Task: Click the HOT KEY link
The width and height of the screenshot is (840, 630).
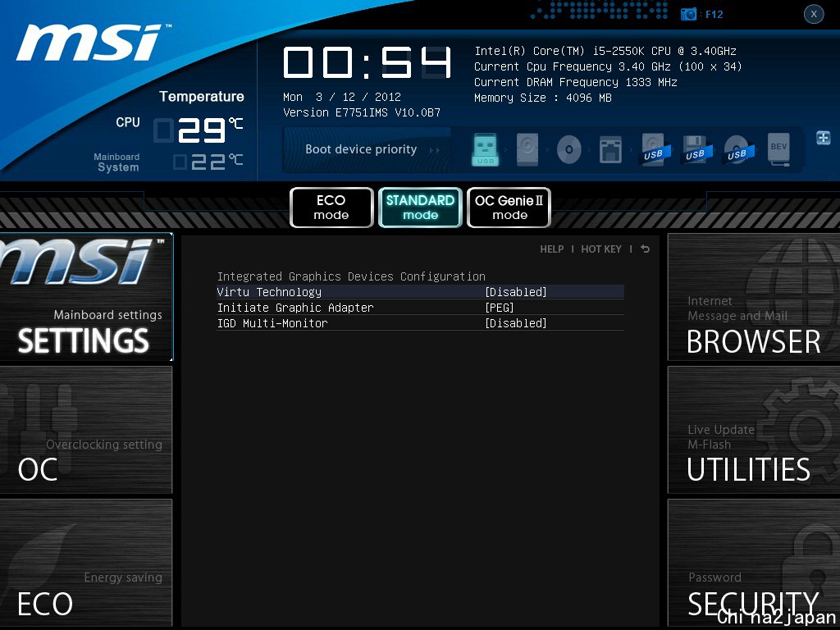Action: tap(601, 249)
